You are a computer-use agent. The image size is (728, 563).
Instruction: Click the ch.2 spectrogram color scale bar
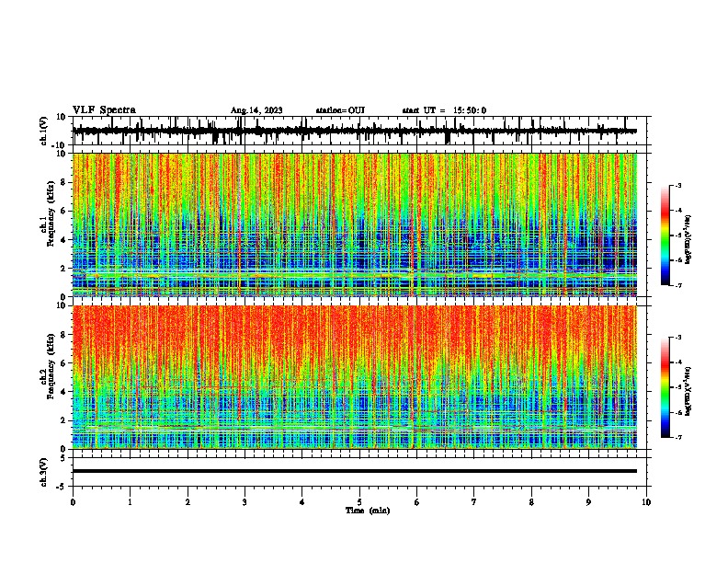(665, 387)
